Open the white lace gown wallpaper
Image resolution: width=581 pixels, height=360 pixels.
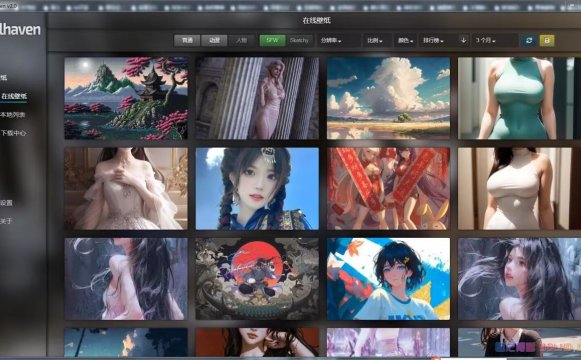click(x=126, y=189)
